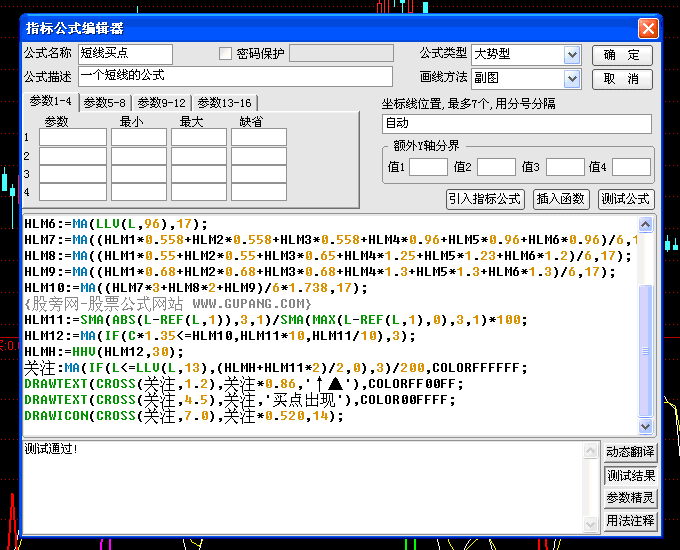Run the 测试公式 test button

(x=626, y=199)
